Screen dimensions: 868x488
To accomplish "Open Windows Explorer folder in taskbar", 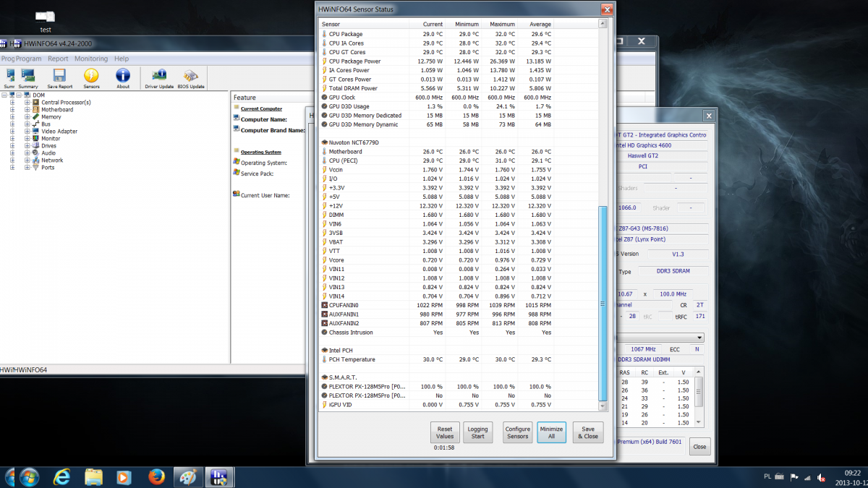I will (93, 477).
